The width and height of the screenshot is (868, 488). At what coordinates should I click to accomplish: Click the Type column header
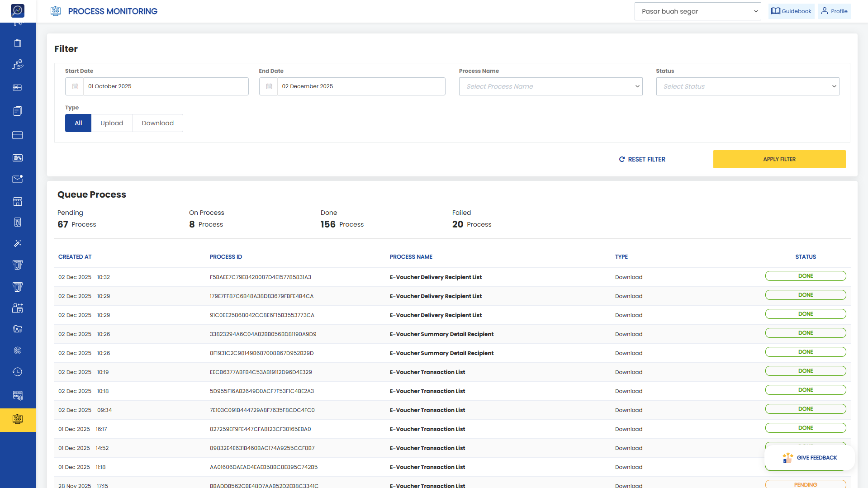point(621,257)
